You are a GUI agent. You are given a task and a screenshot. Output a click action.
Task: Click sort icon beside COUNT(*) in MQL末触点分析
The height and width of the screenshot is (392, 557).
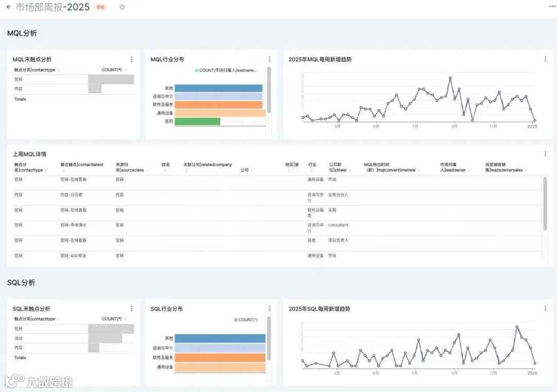tap(125, 70)
